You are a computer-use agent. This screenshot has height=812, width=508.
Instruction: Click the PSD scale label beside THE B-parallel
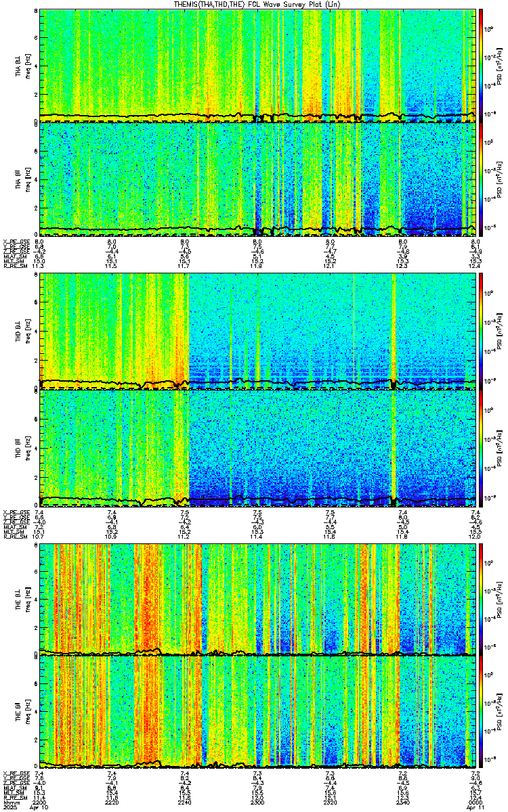(x=499, y=712)
